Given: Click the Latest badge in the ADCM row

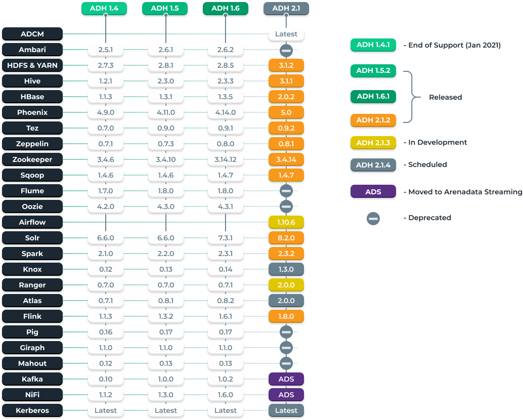Looking at the screenshot, I should 286,34.
